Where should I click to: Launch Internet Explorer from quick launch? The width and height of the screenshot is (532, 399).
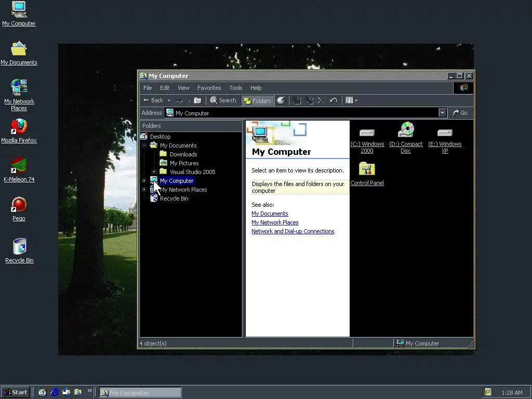(55, 393)
